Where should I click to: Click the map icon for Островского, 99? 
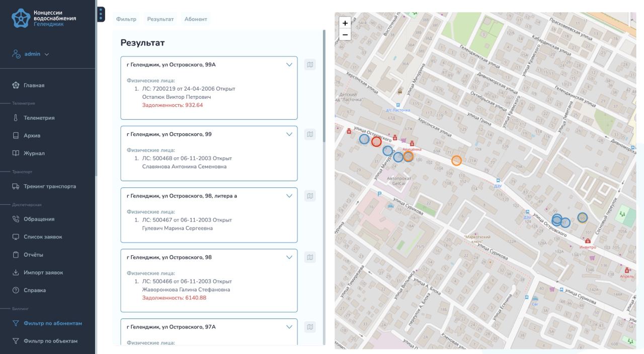310,134
